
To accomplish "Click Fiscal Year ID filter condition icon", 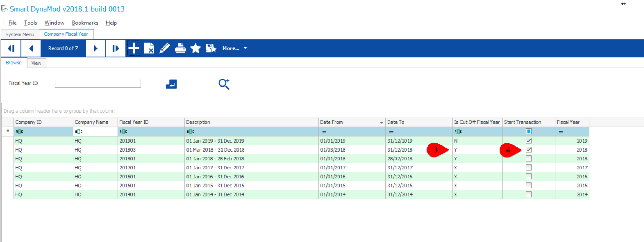I will click(x=123, y=132).
